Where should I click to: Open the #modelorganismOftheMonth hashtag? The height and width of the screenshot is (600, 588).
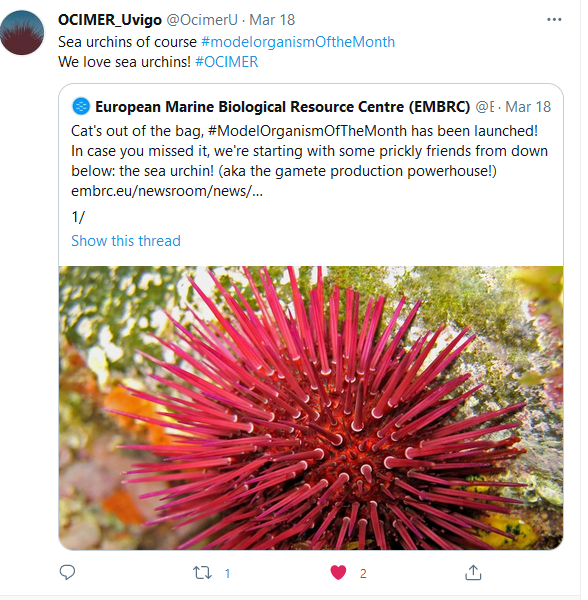tap(298, 42)
